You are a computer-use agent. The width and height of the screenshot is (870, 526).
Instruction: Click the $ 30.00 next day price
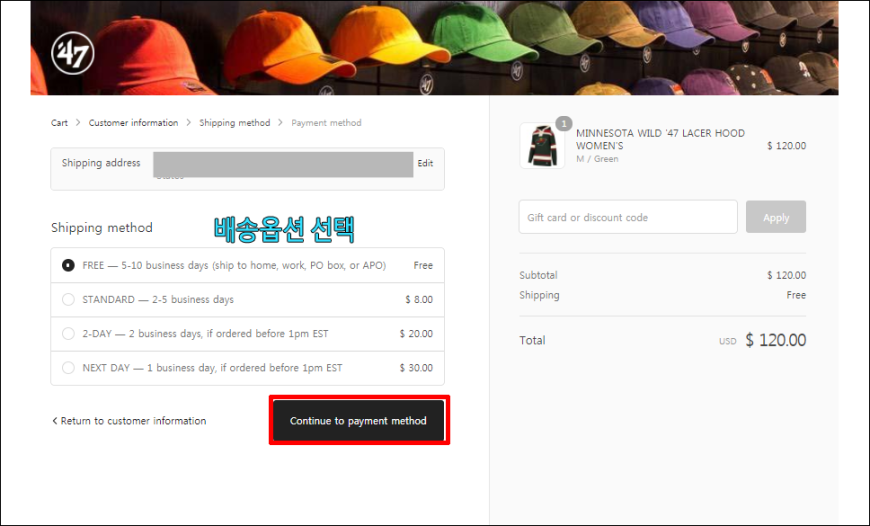(x=416, y=368)
